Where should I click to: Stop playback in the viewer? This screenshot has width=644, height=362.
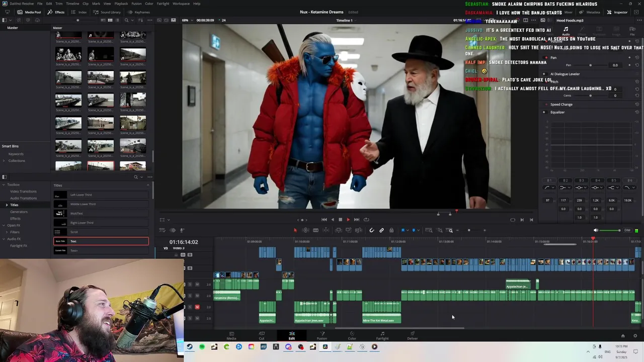click(340, 219)
